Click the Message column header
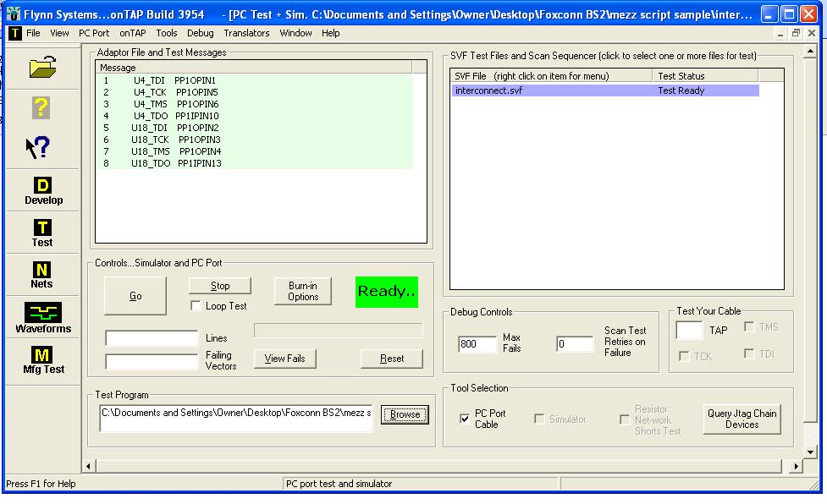Viewport: 827px width, 504px height. (254, 68)
